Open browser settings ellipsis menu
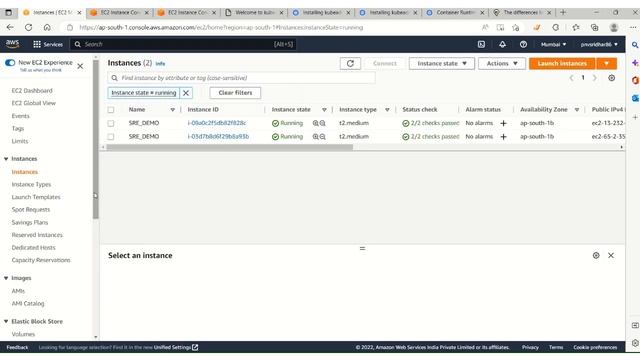This screenshot has width=640, height=360. 633,27
